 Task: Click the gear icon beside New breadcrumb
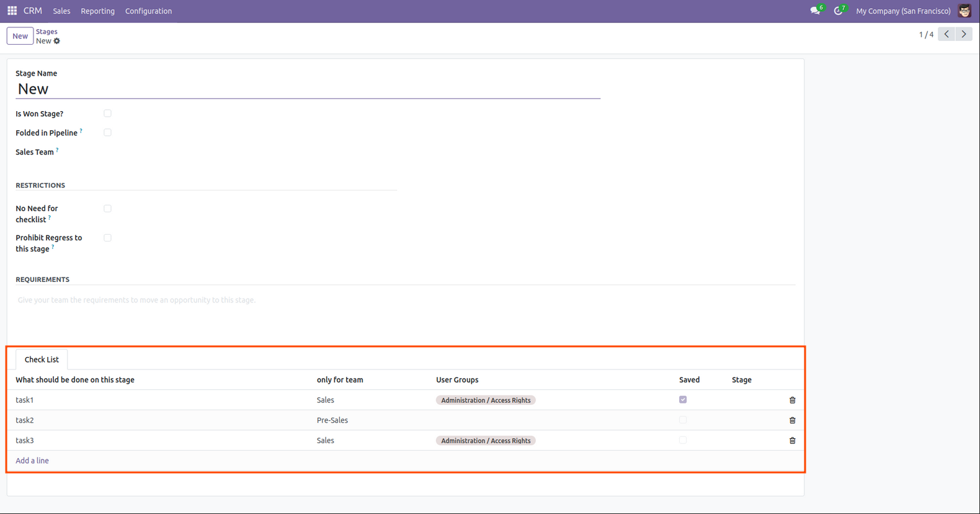(x=57, y=41)
